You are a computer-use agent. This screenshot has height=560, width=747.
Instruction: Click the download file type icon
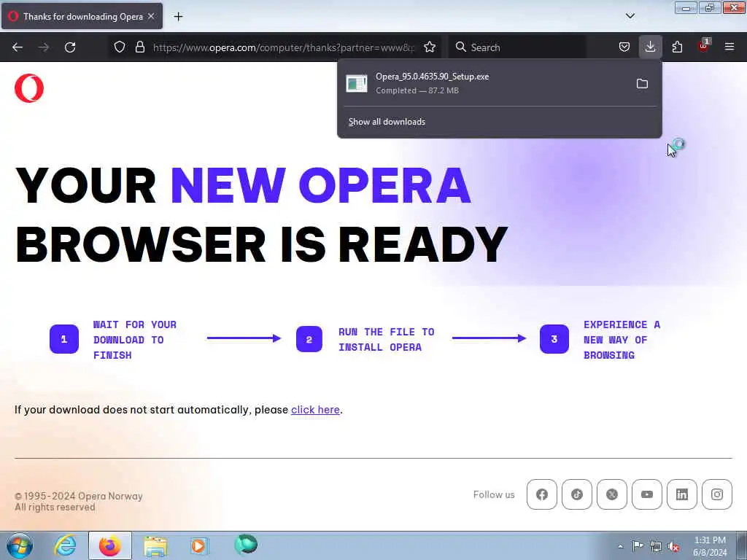click(x=356, y=83)
